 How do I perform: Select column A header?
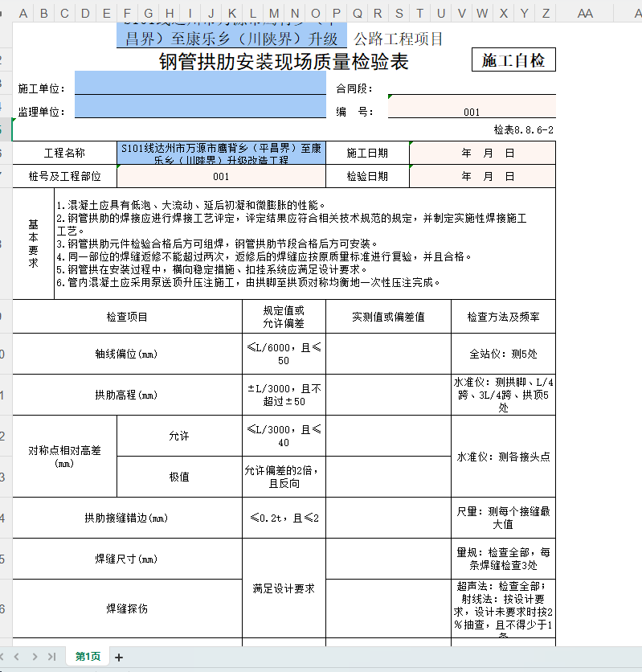tap(23, 13)
